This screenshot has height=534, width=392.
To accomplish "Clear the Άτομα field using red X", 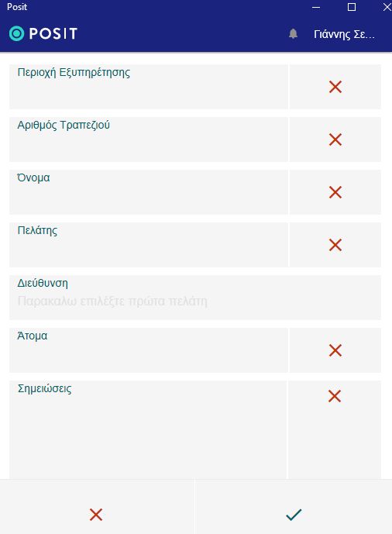I will click(335, 350).
